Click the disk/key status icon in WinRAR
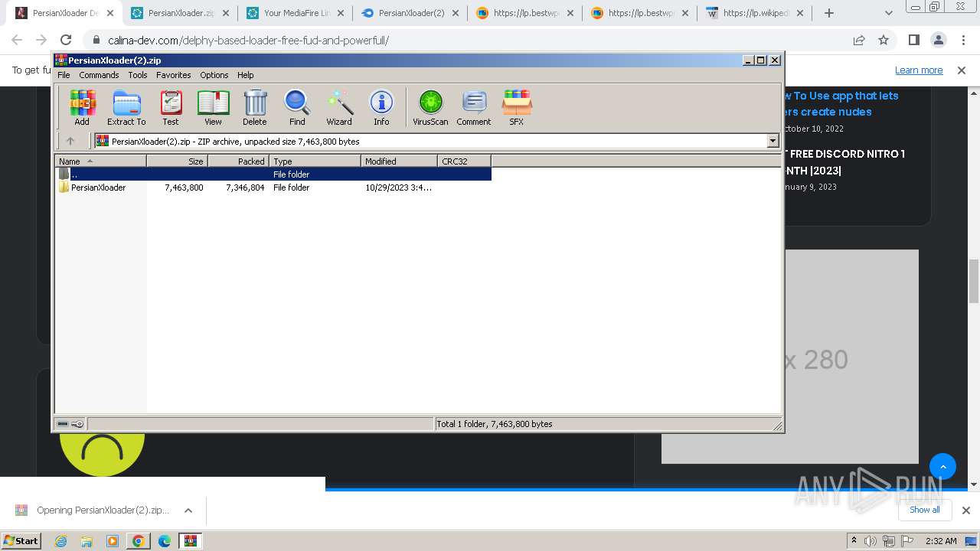 click(70, 424)
